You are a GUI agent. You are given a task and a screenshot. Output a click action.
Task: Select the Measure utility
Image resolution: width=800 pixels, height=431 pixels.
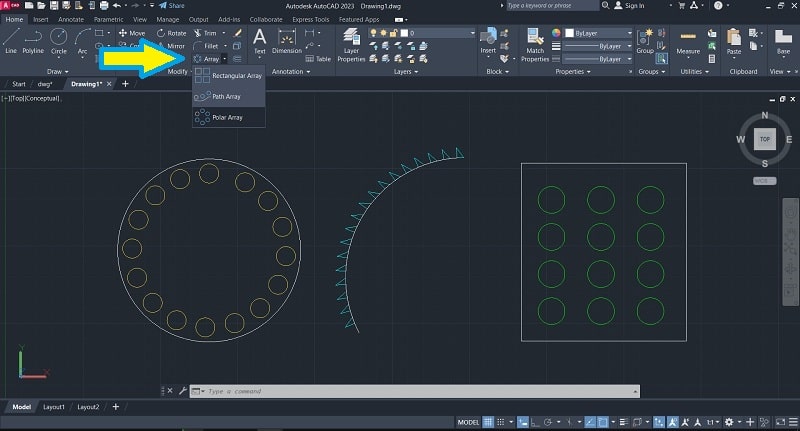[688, 42]
